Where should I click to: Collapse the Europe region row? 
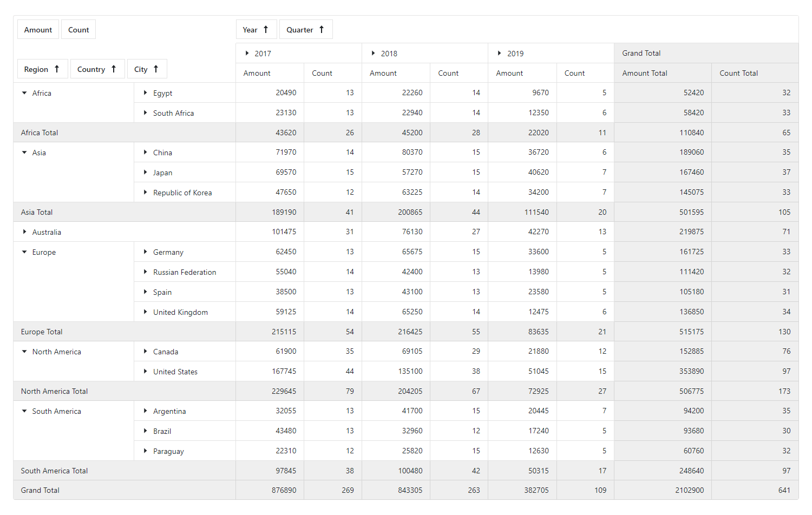[24, 252]
